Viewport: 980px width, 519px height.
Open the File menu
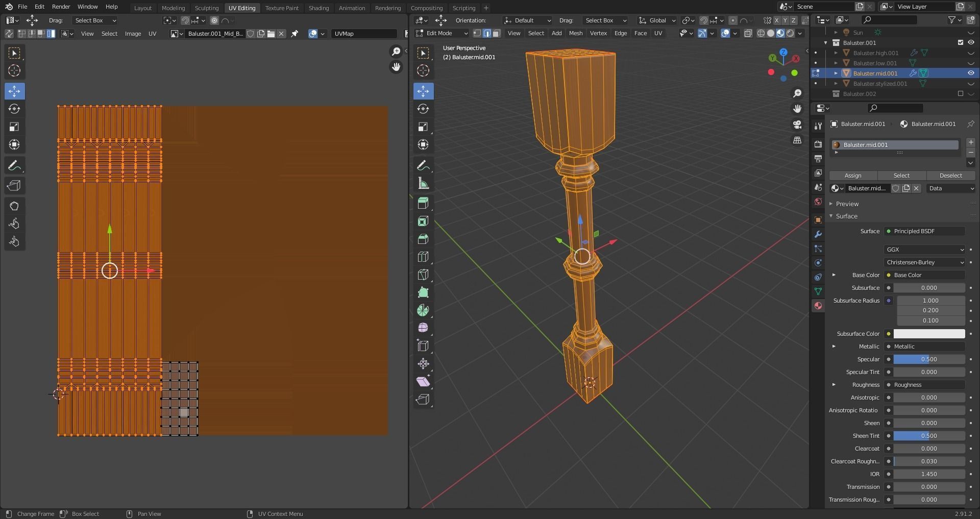tap(22, 7)
